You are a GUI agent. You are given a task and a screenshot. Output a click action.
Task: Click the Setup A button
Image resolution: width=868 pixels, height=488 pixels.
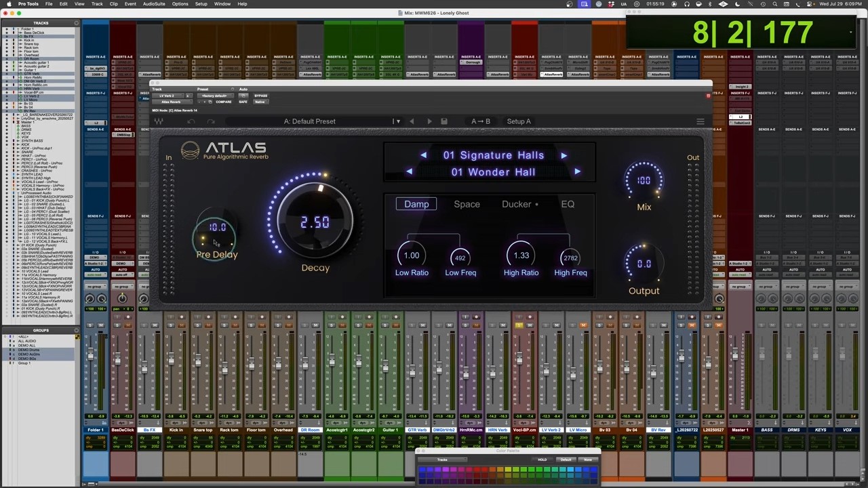tap(519, 121)
